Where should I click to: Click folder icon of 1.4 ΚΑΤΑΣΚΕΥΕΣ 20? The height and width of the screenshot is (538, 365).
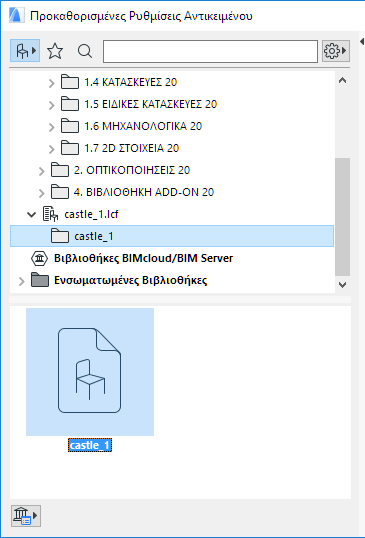click(70, 82)
